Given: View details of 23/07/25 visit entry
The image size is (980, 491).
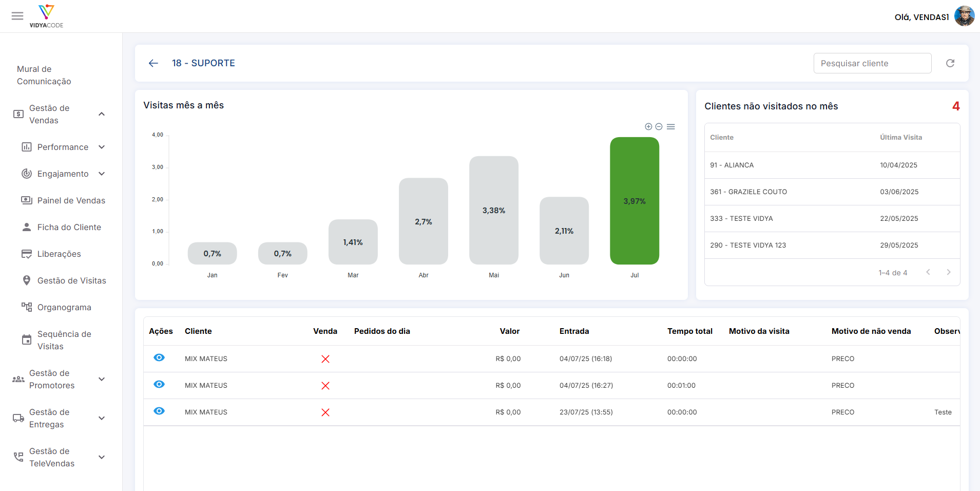Looking at the screenshot, I should 159,411.
